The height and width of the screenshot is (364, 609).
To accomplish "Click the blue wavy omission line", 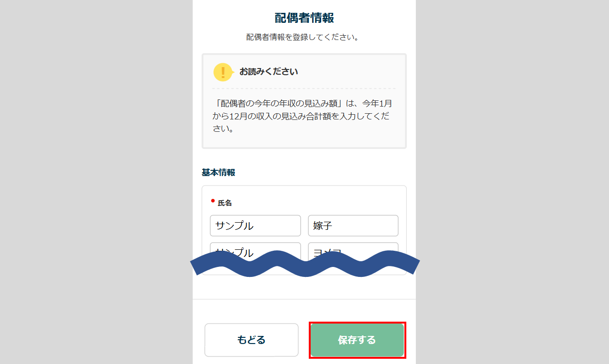I will point(304,265).
